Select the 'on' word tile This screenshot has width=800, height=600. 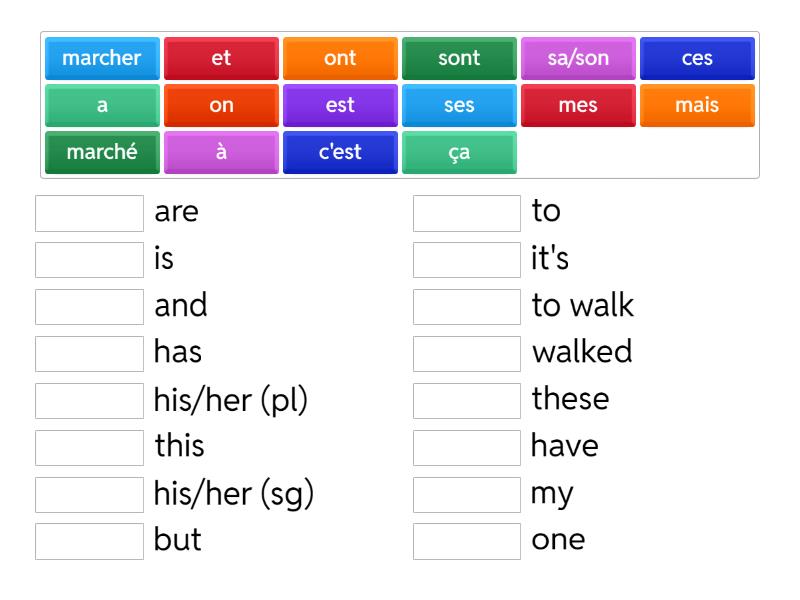[220, 104]
